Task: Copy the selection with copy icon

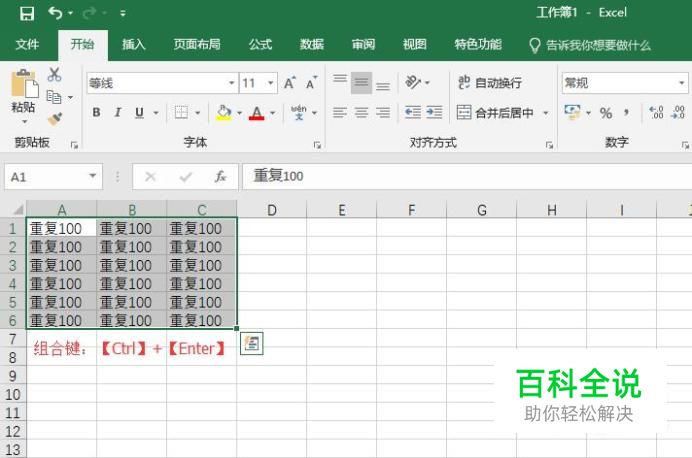Action: coord(54,97)
